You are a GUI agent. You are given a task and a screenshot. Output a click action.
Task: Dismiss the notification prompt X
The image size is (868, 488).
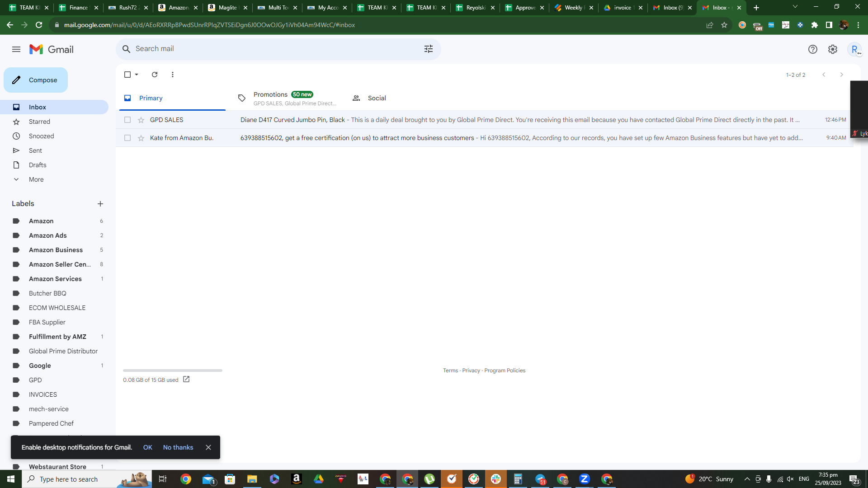[x=208, y=447]
